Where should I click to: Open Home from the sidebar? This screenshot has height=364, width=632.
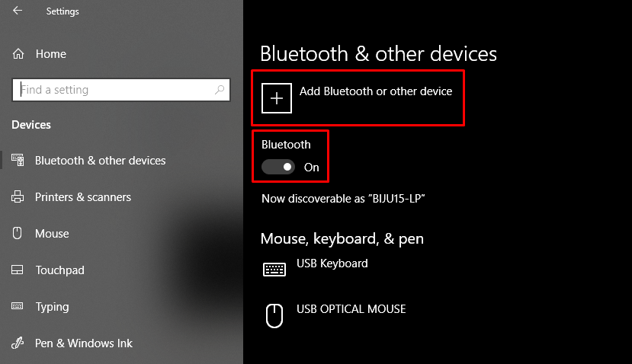(50, 54)
